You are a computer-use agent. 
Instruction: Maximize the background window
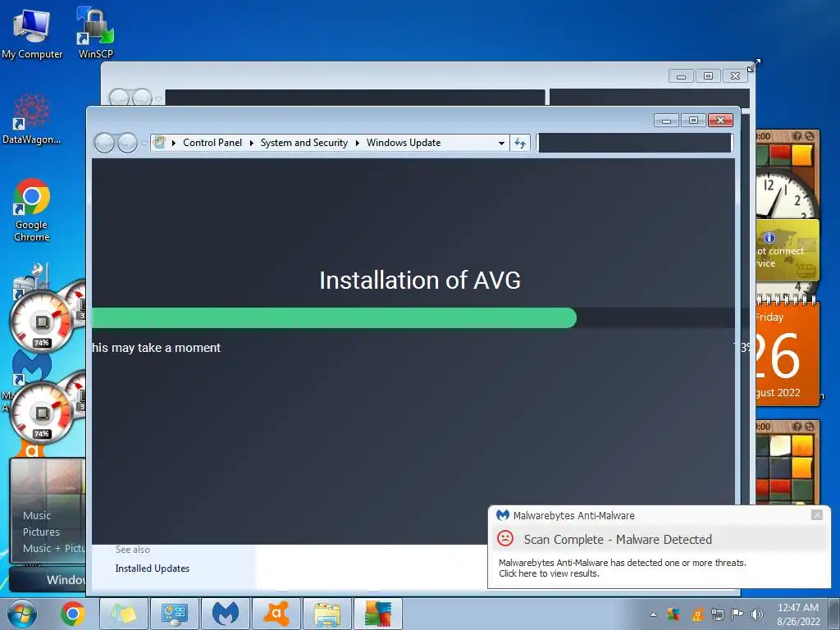point(708,76)
